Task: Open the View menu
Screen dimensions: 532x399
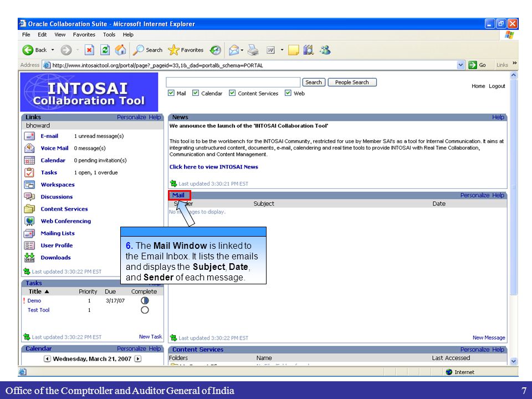Action: tap(60, 34)
